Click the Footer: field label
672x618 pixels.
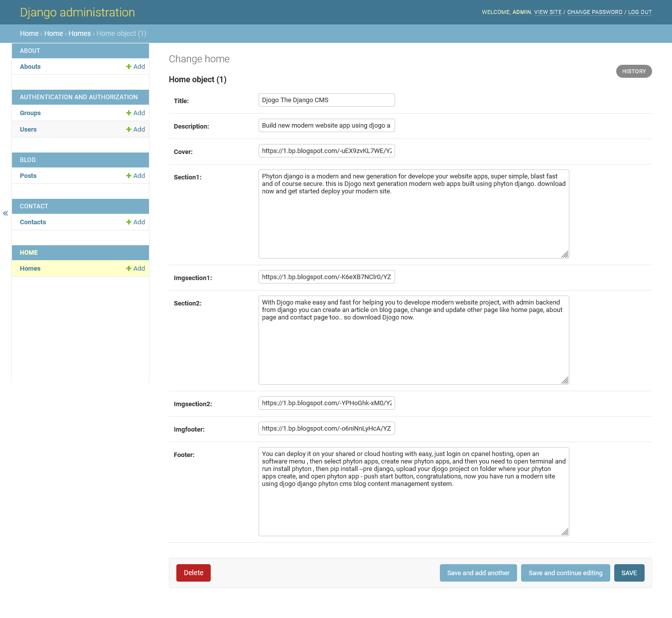(x=184, y=455)
